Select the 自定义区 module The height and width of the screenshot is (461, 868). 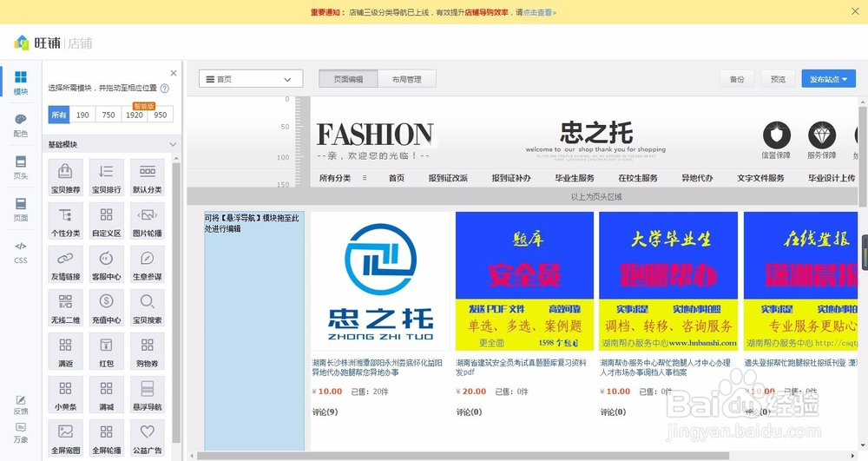(106, 221)
